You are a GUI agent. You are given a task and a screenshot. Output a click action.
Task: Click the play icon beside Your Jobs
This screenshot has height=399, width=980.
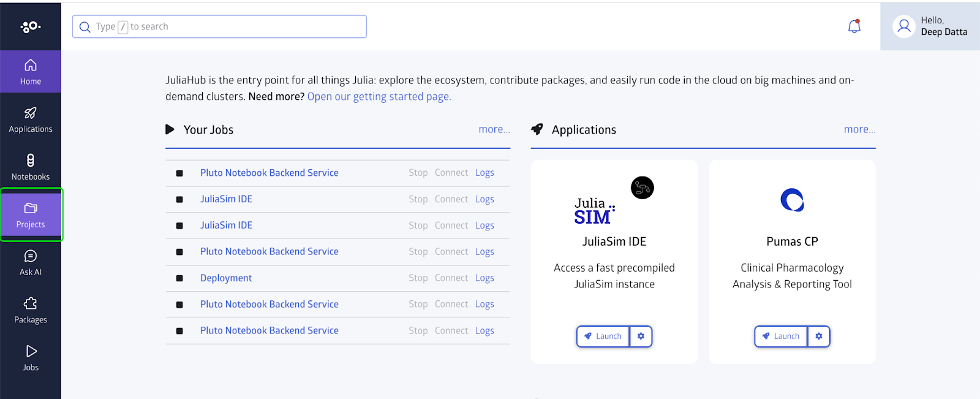(170, 129)
